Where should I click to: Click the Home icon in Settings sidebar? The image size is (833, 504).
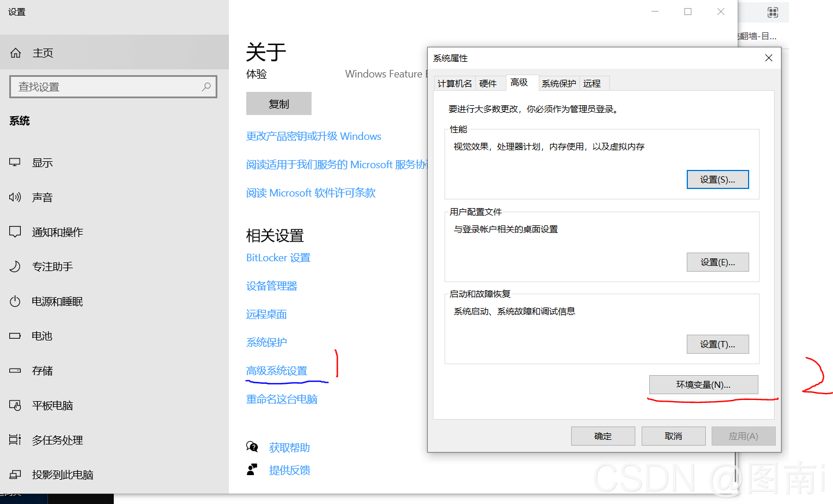coord(16,53)
